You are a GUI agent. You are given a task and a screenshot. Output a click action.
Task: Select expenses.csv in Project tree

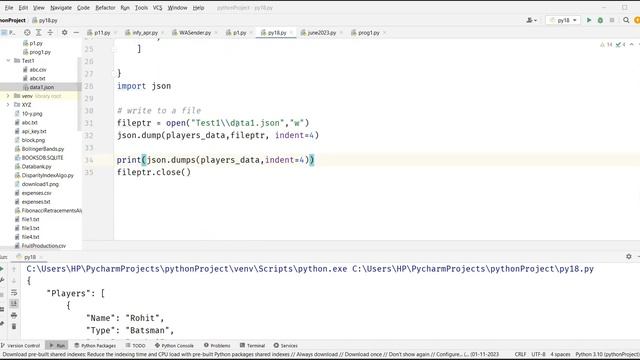pos(36,193)
